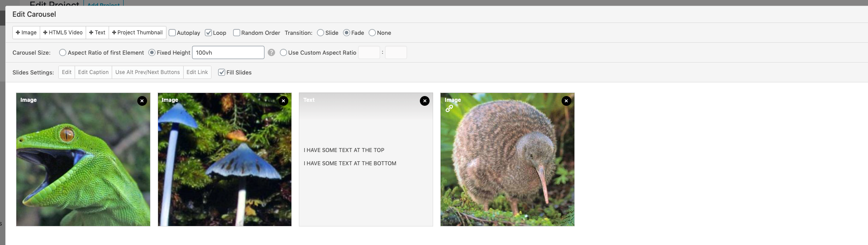Image resolution: width=868 pixels, height=245 pixels.
Task: Remove the kiwi bird image slide
Action: (x=566, y=101)
